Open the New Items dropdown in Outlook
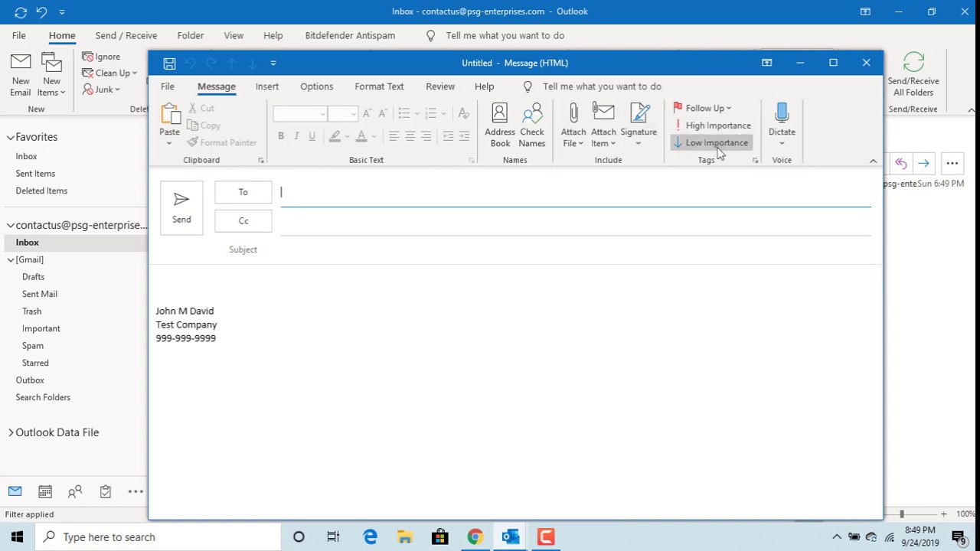 [x=51, y=75]
